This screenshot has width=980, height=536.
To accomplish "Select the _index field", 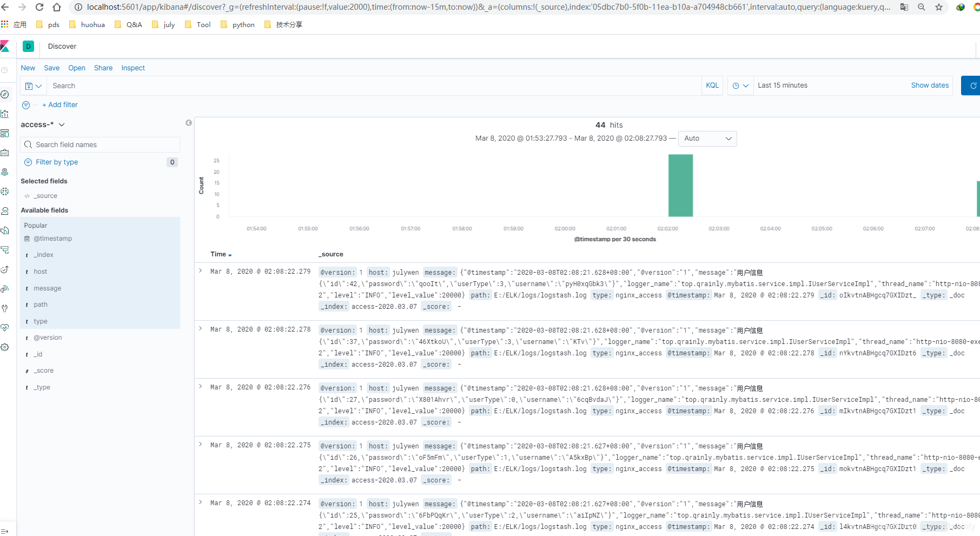I will (43, 255).
